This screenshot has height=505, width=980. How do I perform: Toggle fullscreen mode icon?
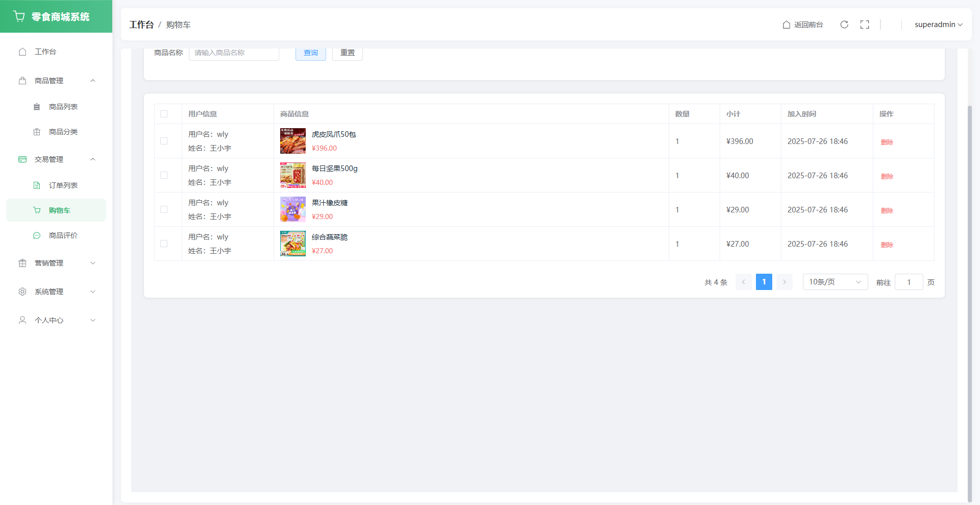tap(865, 25)
